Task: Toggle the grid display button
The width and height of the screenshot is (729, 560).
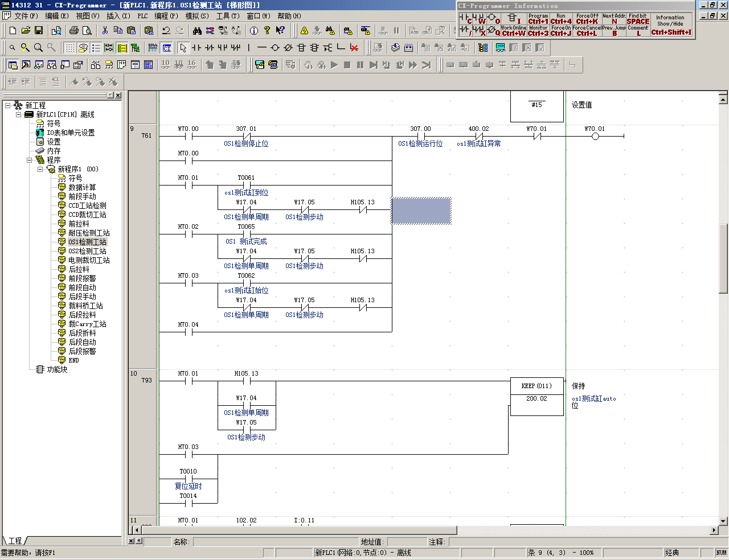Action: point(69,48)
